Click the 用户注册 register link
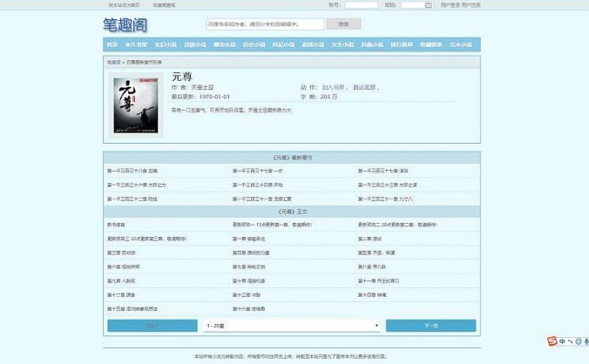This screenshot has height=364, width=589. pos(471,5)
